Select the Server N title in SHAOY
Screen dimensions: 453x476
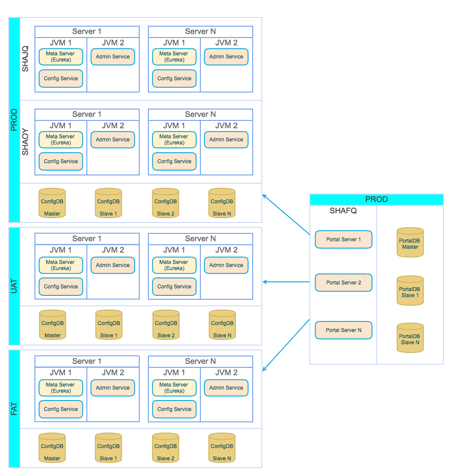[200, 114]
